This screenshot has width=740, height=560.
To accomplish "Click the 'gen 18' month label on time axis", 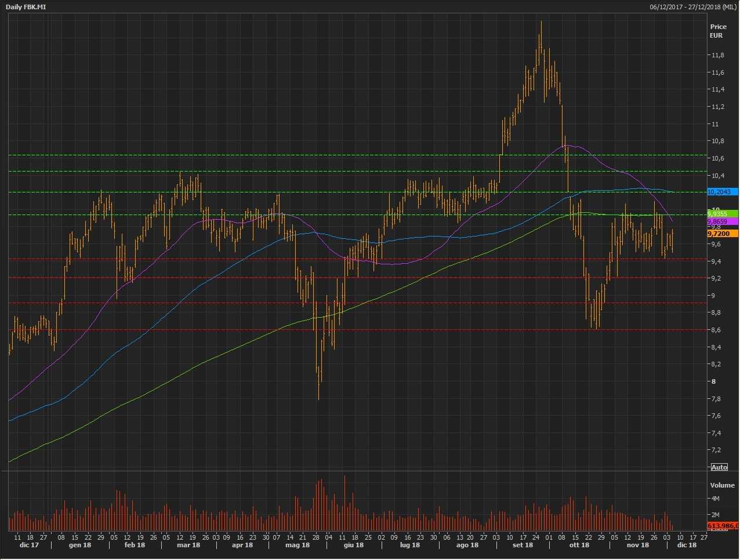I will [x=80, y=545].
